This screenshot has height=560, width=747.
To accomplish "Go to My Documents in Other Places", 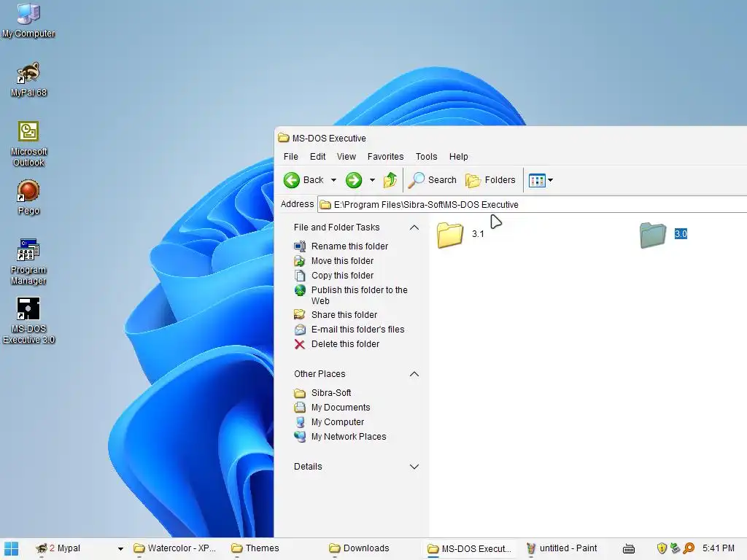I will (341, 408).
